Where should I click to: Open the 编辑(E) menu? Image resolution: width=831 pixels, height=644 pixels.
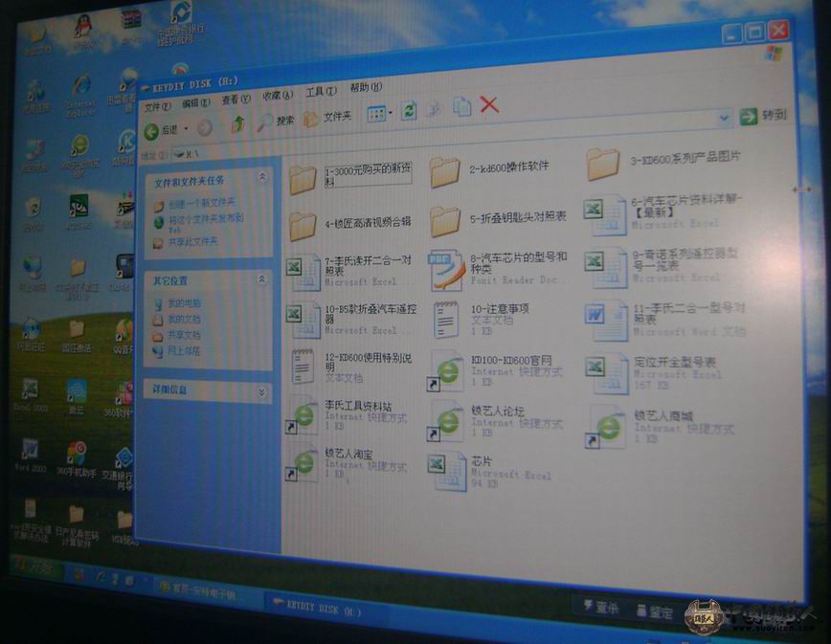point(195,103)
